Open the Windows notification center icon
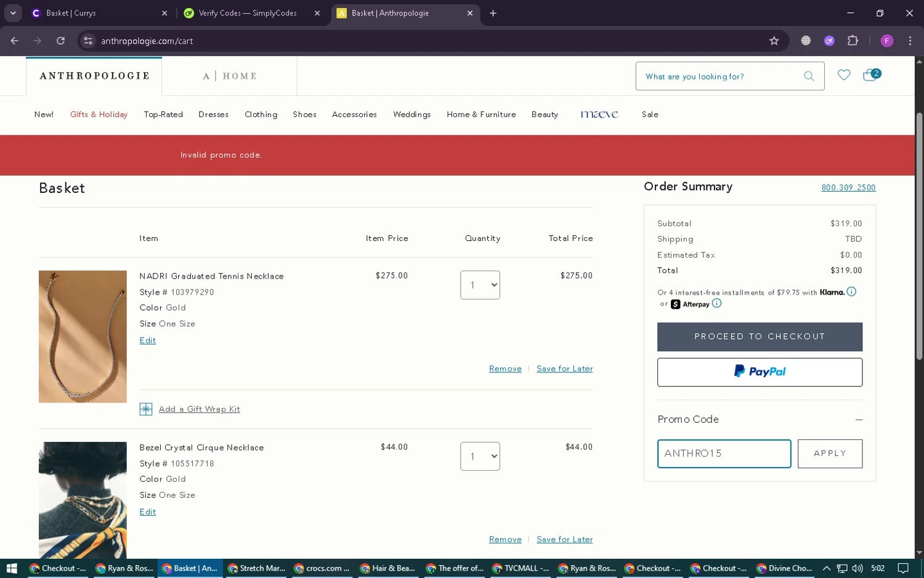924x578 pixels. point(903,568)
